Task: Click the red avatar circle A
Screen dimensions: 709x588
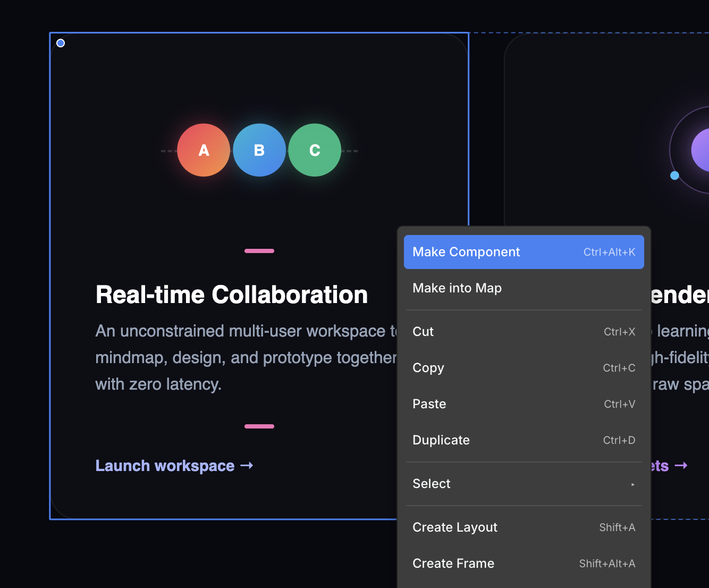Action: (x=204, y=150)
